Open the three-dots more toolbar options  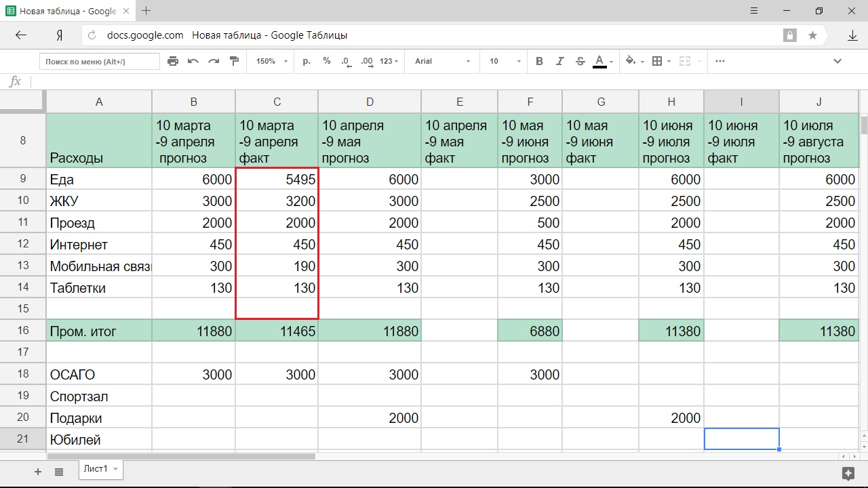[720, 61]
